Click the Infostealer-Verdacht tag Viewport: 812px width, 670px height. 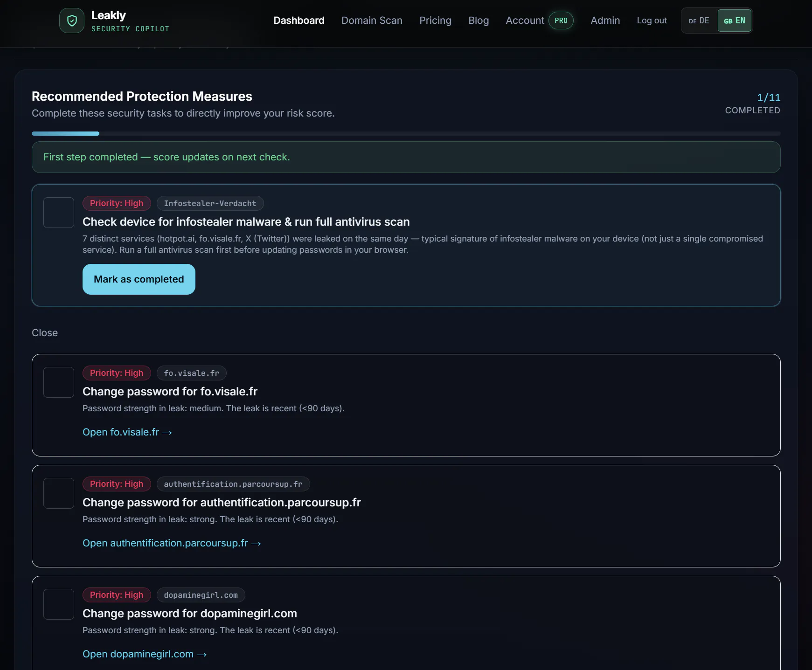click(210, 203)
